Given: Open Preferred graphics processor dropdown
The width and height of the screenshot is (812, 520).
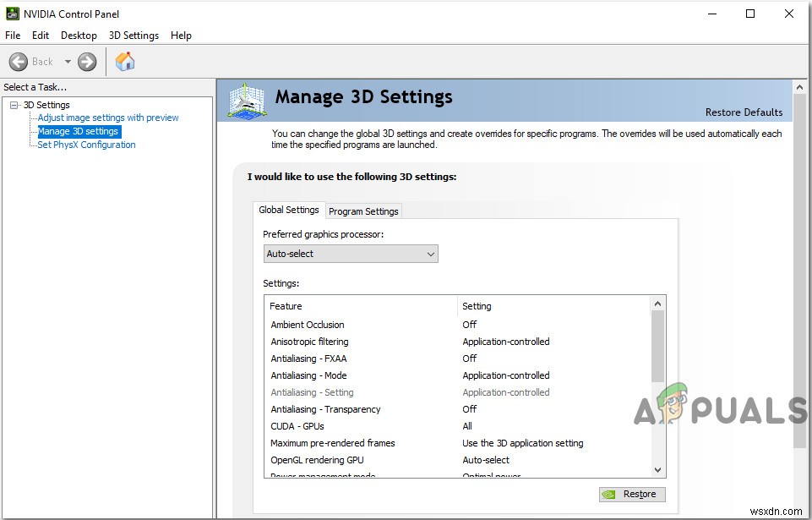Looking at the screenshot, I should [351, 254].
